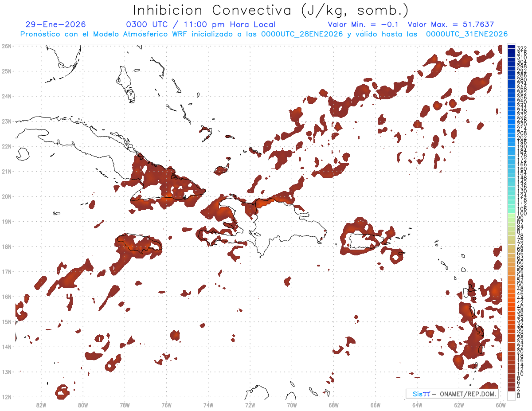Click the '23N' latitude axis label
Screen dimensions: 532x411
tap(7, 121)
